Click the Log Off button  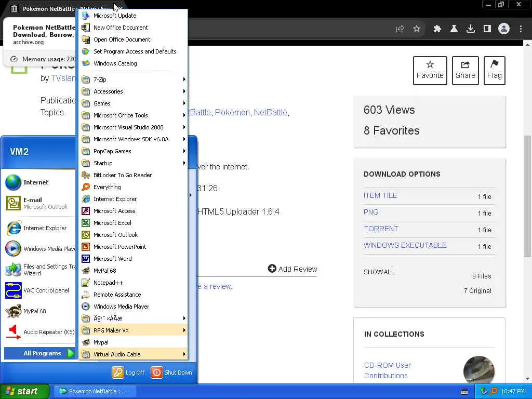[x=128, y=373]
